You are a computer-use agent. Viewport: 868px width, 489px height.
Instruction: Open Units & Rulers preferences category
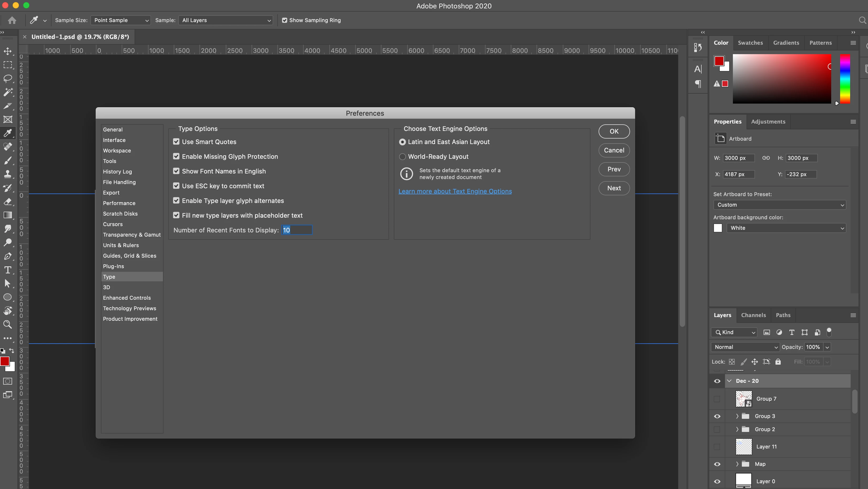click(121, 245)
